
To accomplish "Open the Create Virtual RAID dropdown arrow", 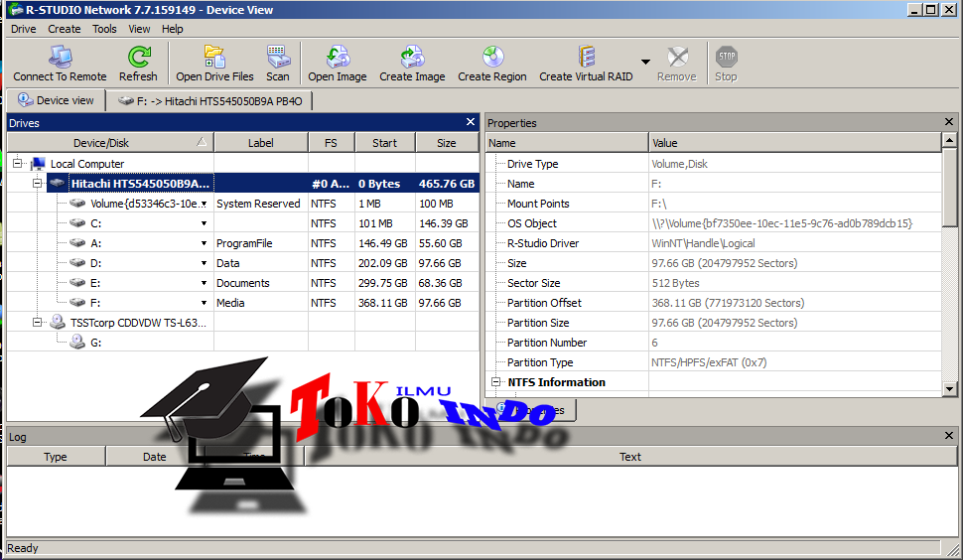I will pos(645,62).
